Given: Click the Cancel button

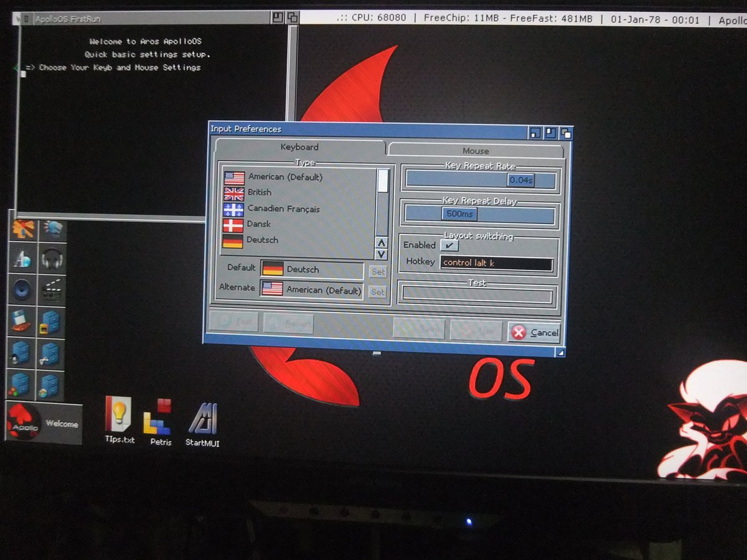Looking at the screenshot, I should pyautogui.click(x=534, y=333).
